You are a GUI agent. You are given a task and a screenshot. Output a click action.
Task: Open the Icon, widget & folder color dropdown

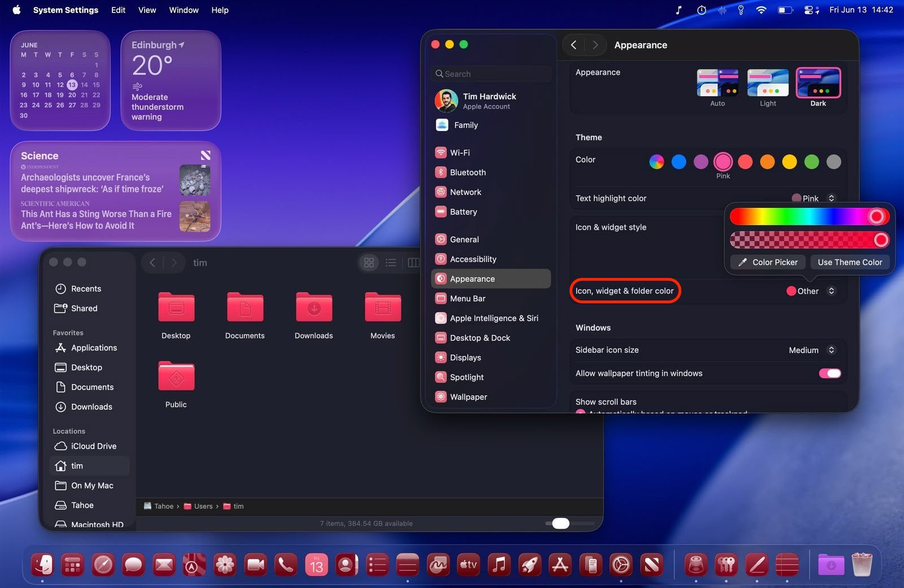[831, 291]
